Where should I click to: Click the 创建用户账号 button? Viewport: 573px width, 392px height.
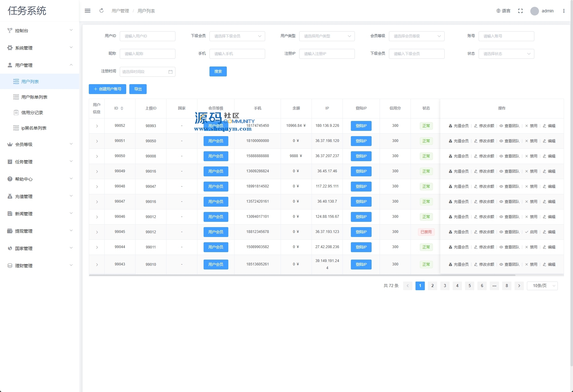coord(107,89)
